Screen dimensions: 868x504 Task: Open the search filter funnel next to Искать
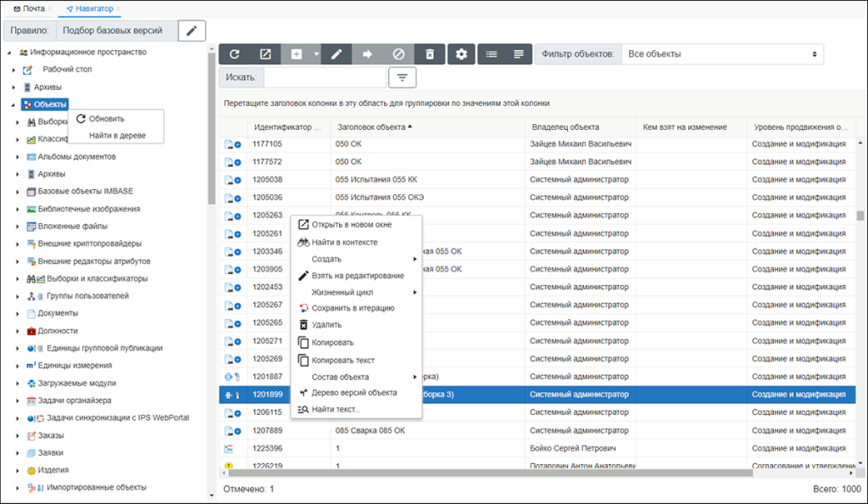click(x=402, y=77)
